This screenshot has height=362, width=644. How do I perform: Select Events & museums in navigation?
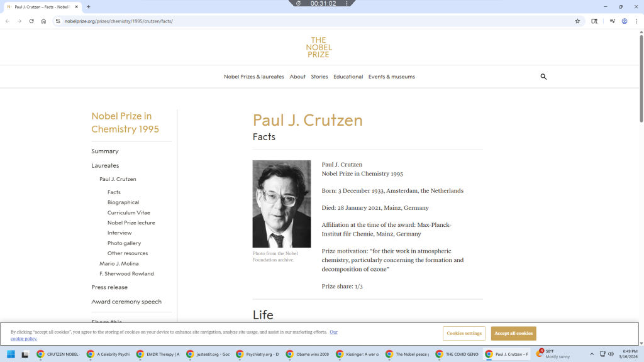click(x=391, y=77)
